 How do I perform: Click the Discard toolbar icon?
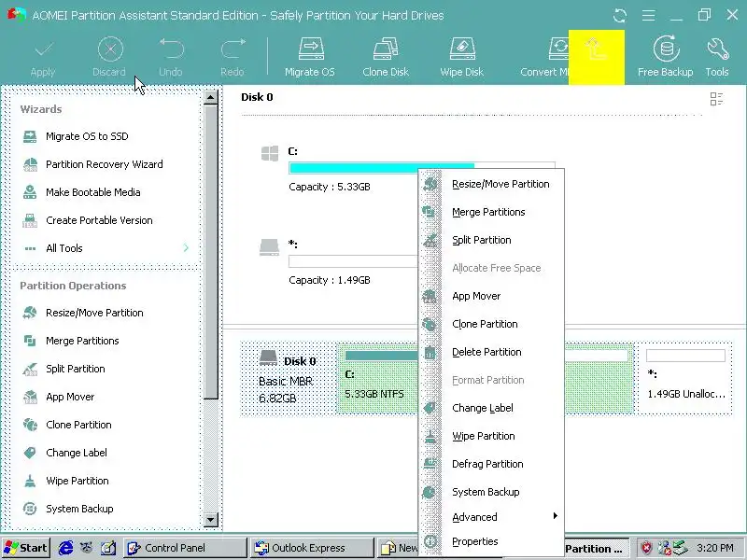[110, 49]
